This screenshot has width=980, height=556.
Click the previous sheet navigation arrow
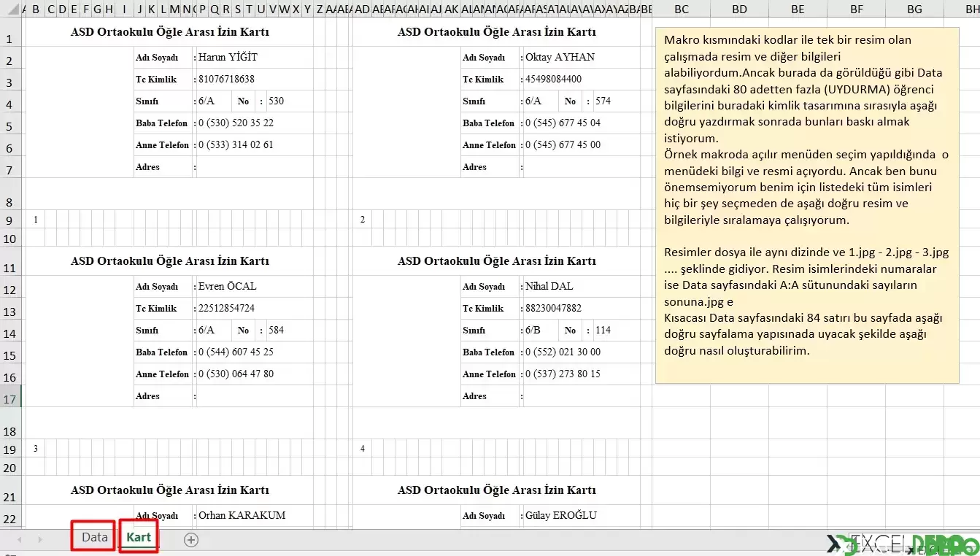pos(20,540)
